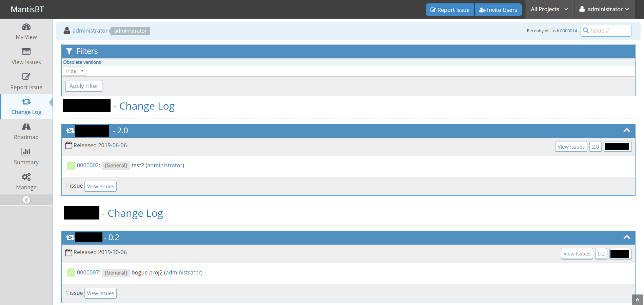This screenshot has width=644, height=305.
Task: Open issue 0000002 link
Action: click(88, 166)
